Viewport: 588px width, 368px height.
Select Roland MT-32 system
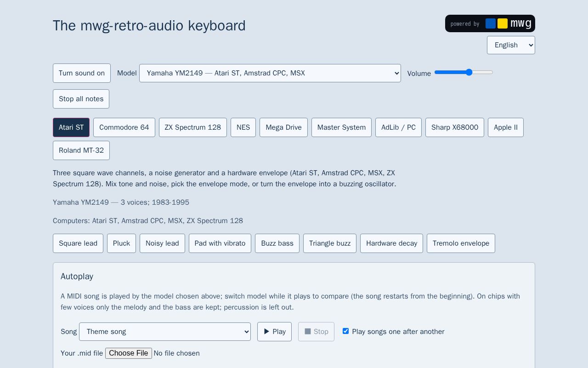(x=81, y=150)
